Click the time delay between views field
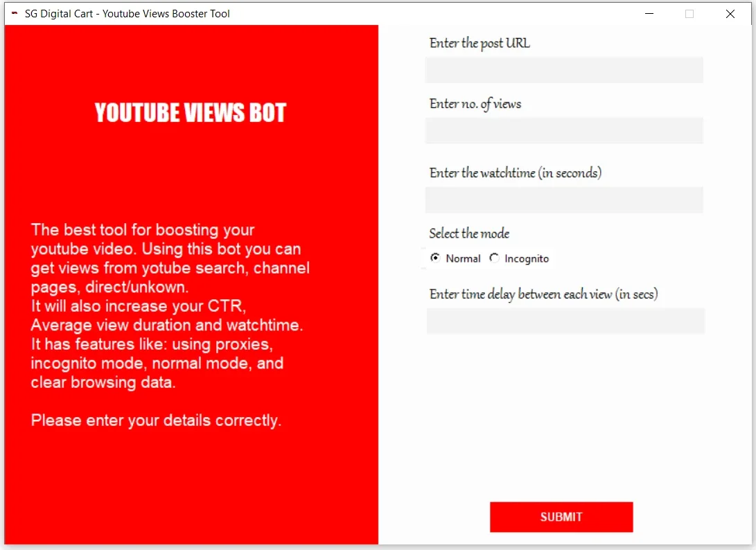The height and width of the screenshot is (550, 756). [565, 321]
